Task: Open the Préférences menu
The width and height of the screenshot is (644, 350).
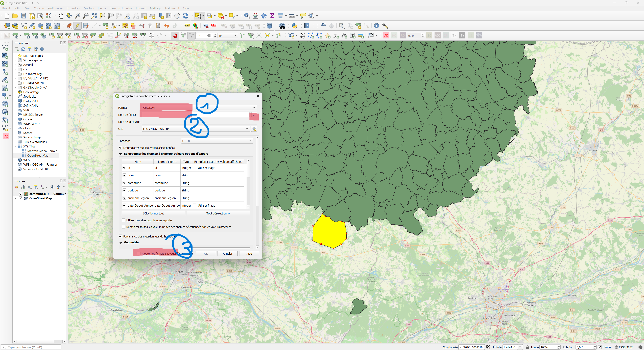Action: click(55, 8)
